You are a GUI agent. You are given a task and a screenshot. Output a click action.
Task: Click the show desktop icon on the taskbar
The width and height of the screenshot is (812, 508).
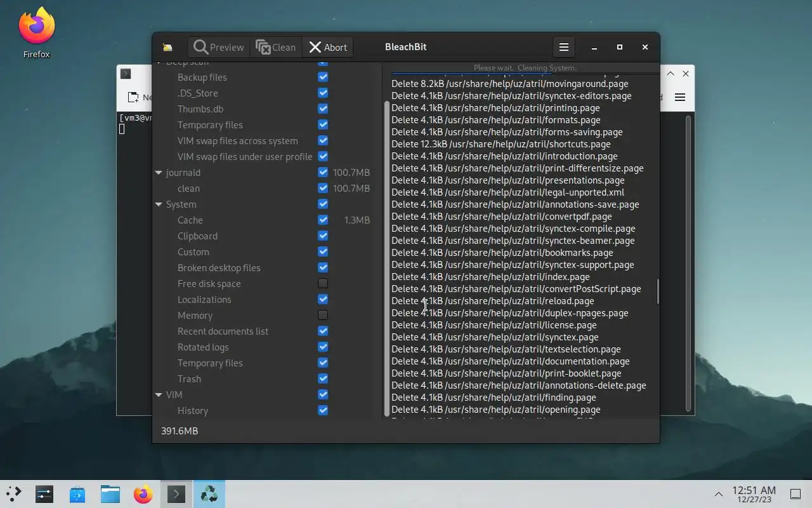pos(795,494)
